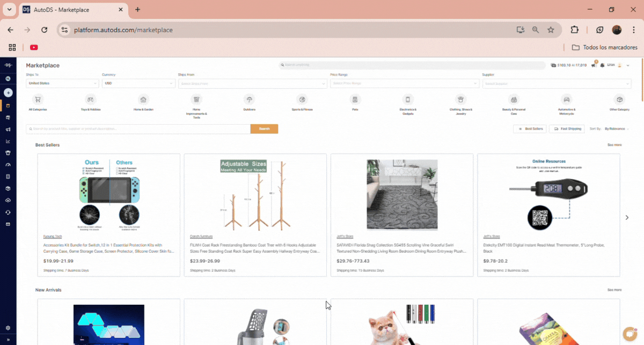Click the plus add button in sidebar

click(x=8, y=92)
